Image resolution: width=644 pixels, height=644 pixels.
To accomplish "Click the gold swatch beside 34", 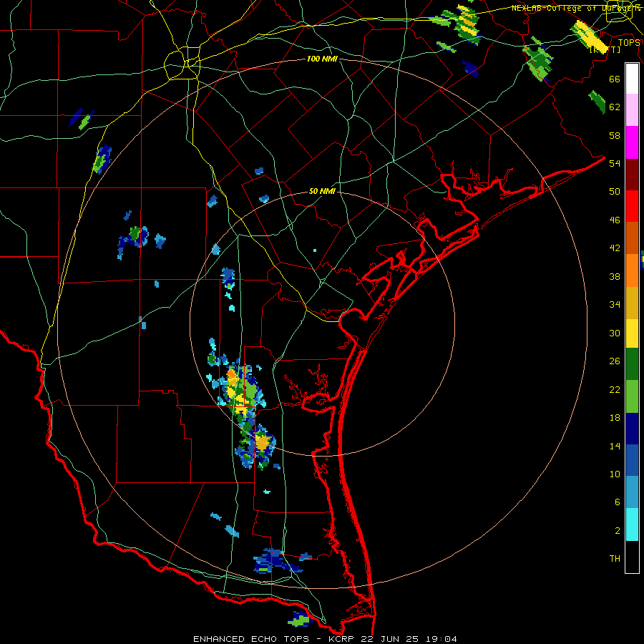I will [632, 302].
